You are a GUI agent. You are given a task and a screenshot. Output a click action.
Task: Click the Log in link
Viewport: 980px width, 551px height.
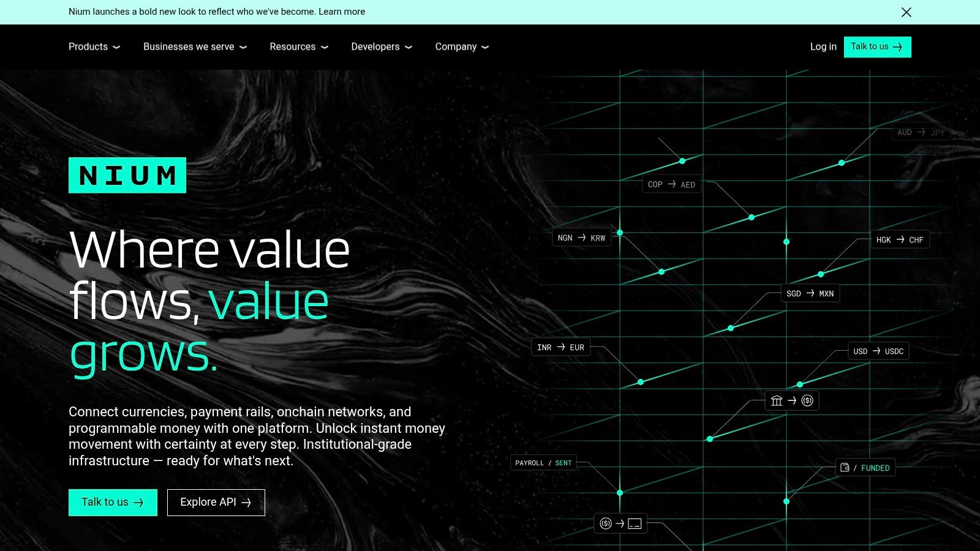(x=823, y=47)
